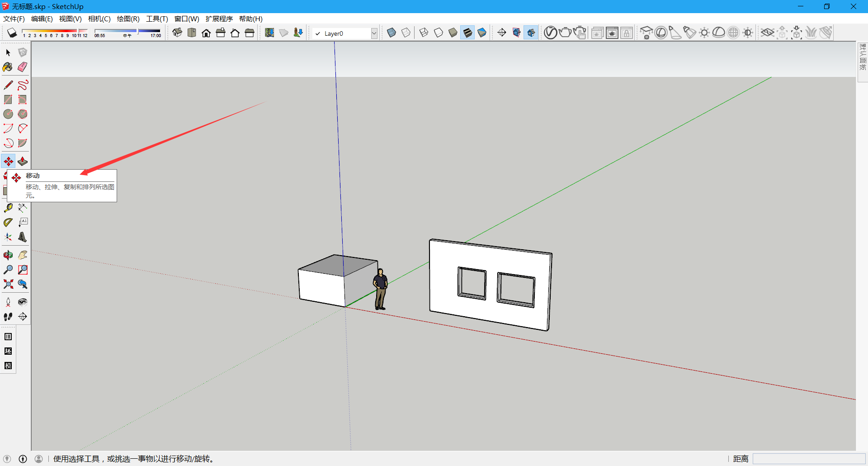Toggle X-Ray face style
Screen dimensions: 868x466
[x=392, y=33]
